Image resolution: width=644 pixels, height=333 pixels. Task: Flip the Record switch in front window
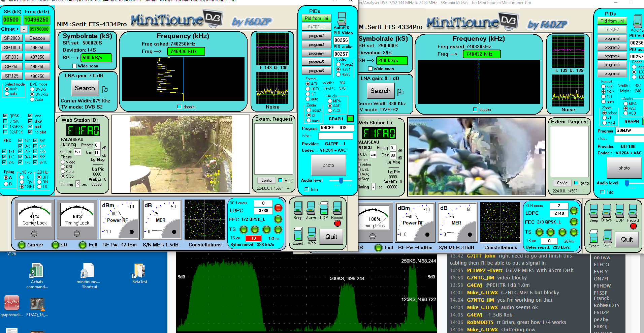tap(337, 208)
